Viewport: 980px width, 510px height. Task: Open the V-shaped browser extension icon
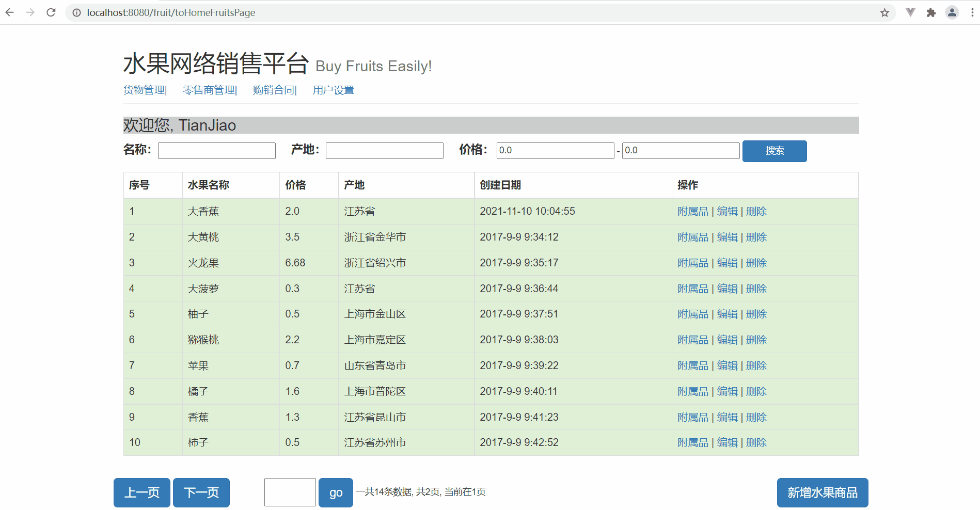coord(910,12)
